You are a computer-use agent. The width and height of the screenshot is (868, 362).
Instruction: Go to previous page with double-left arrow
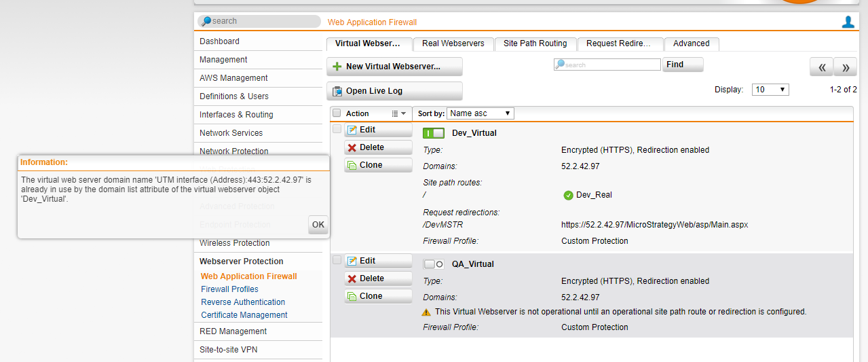click(822, 67)
